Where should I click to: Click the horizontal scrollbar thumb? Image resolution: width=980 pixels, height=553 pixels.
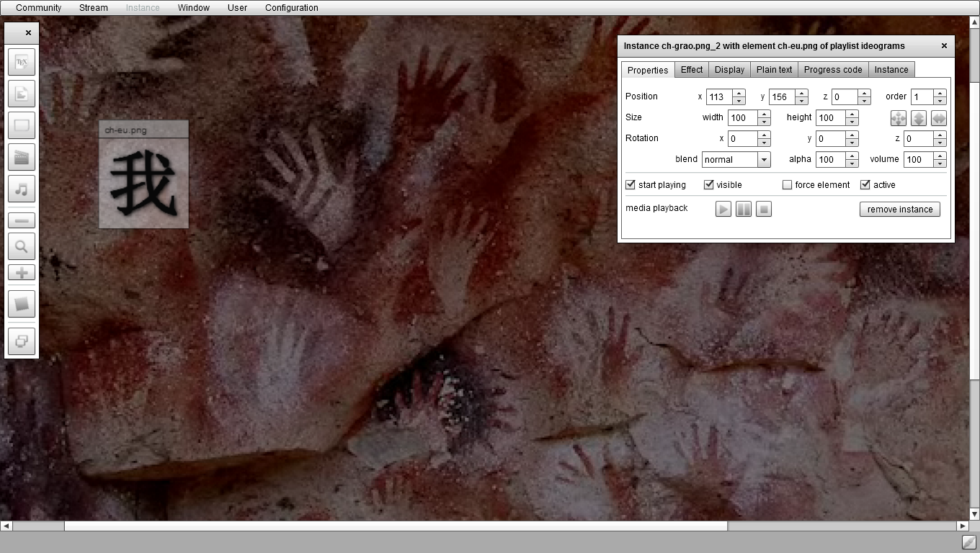click(396, 526)
